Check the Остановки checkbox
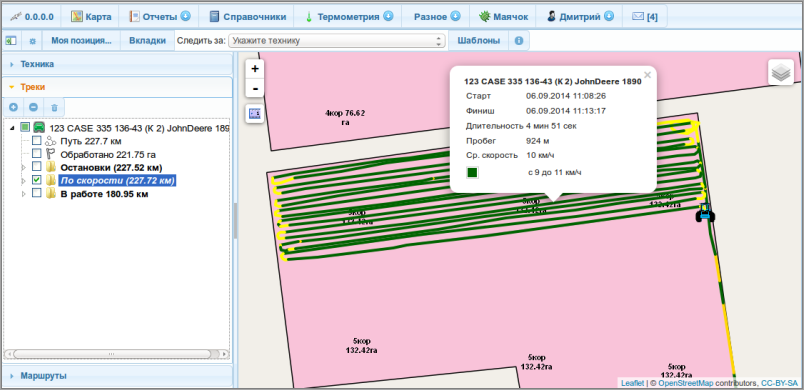 point(36,167)
